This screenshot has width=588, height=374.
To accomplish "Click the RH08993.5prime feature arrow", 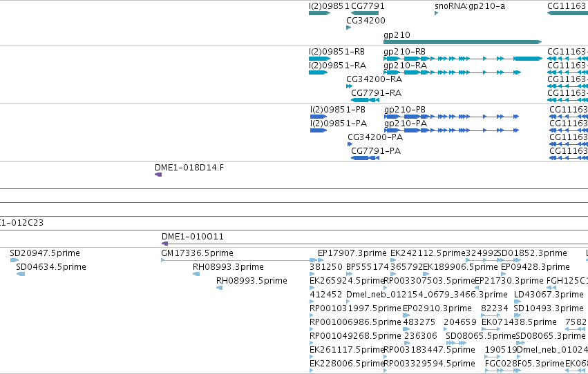I will click(x=220, y=288).
